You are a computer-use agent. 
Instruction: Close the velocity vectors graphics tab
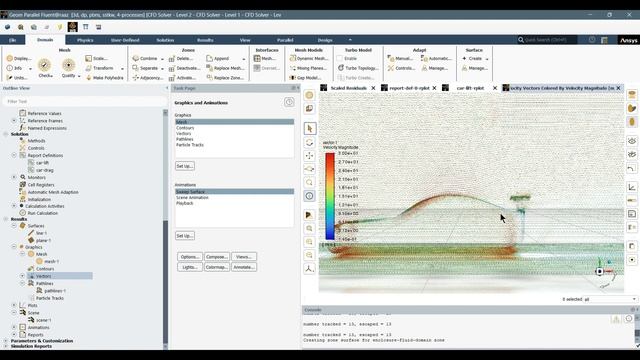click(x=618, y=88)
